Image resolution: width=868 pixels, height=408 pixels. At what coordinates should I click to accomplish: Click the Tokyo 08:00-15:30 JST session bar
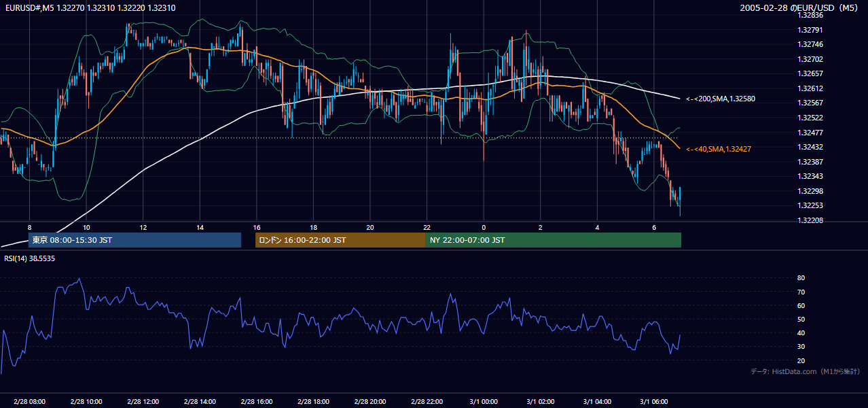coord(134,240)
